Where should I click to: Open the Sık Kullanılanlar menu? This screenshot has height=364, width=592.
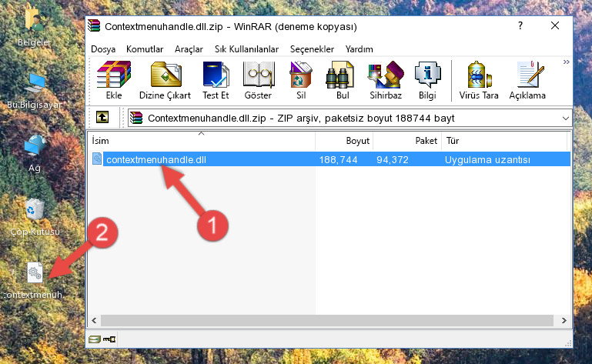[246, 49]
